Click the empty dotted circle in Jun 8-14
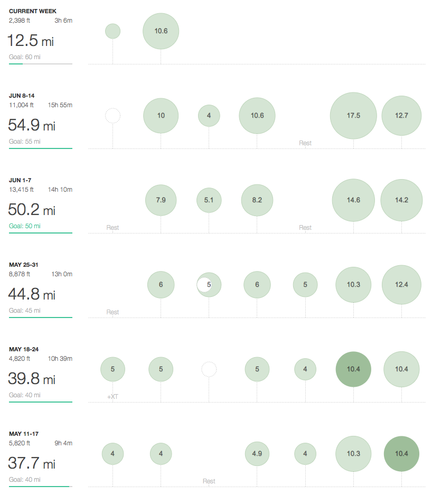 click(x=113, y=116)
